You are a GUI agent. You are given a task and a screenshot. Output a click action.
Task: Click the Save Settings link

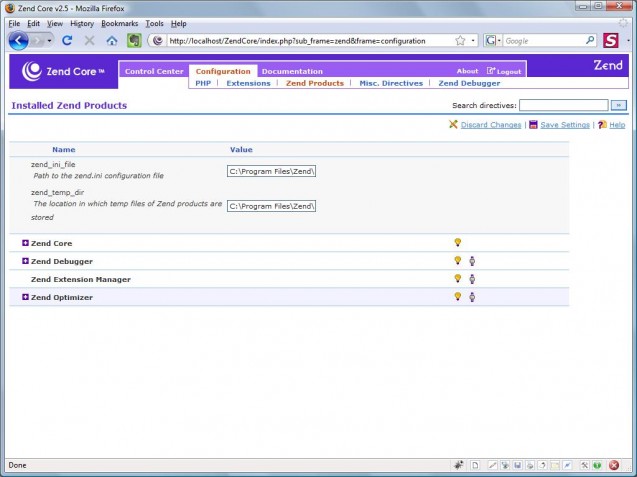tap(565, 125)
